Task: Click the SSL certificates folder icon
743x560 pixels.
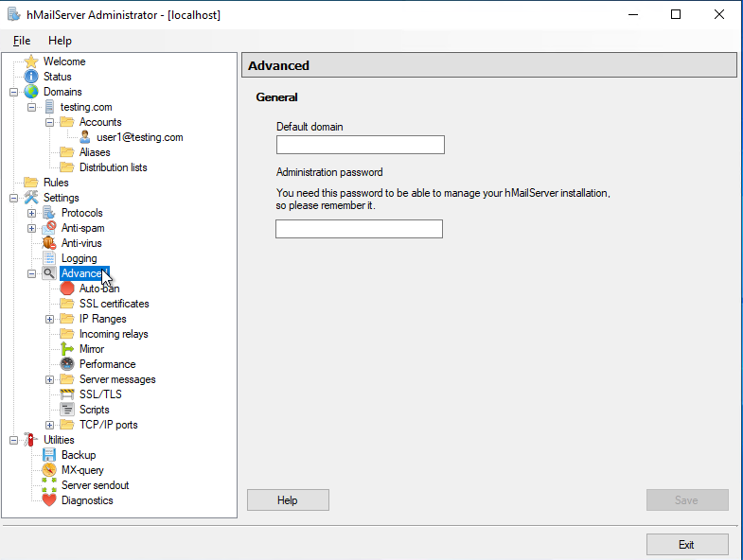Action: coord(67,304)
